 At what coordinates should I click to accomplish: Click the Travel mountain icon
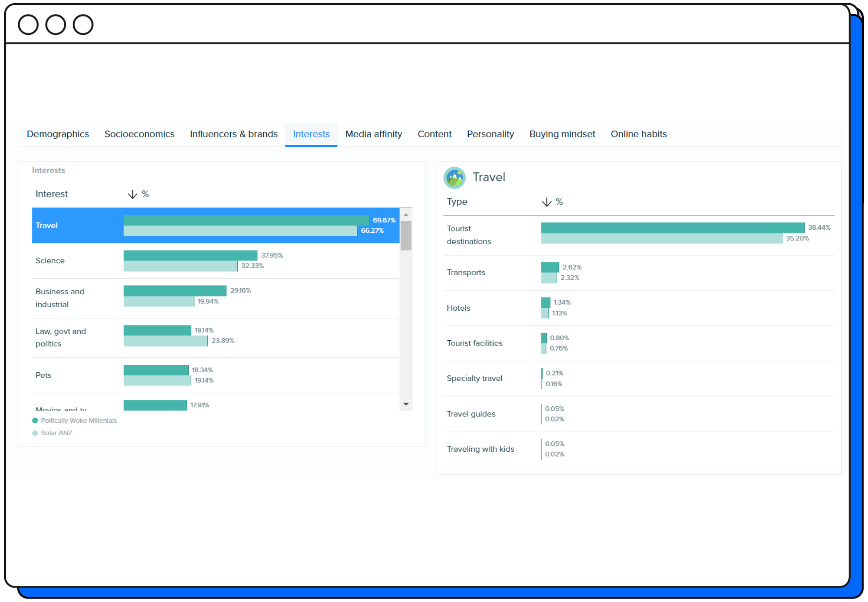[455, 178]
